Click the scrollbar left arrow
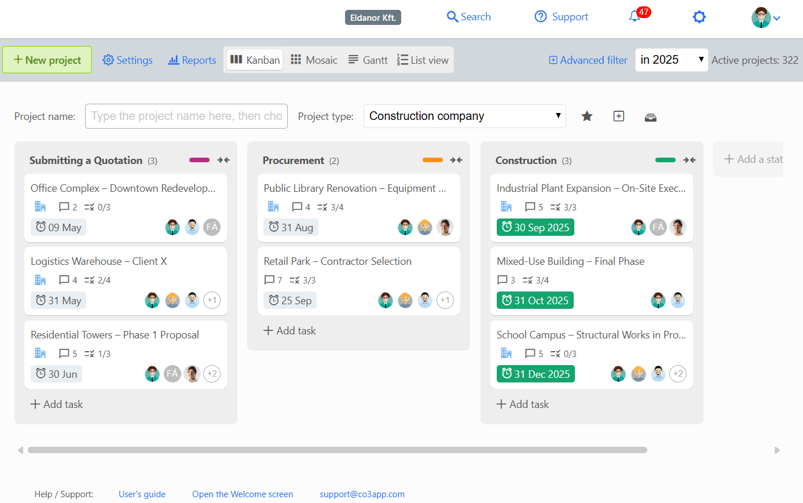This screenshot has width=803, height=503. (x=20, y=450)
